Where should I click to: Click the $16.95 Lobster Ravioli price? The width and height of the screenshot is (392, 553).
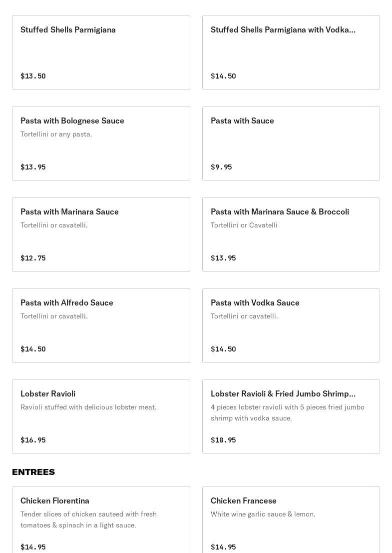coord(33,440)
